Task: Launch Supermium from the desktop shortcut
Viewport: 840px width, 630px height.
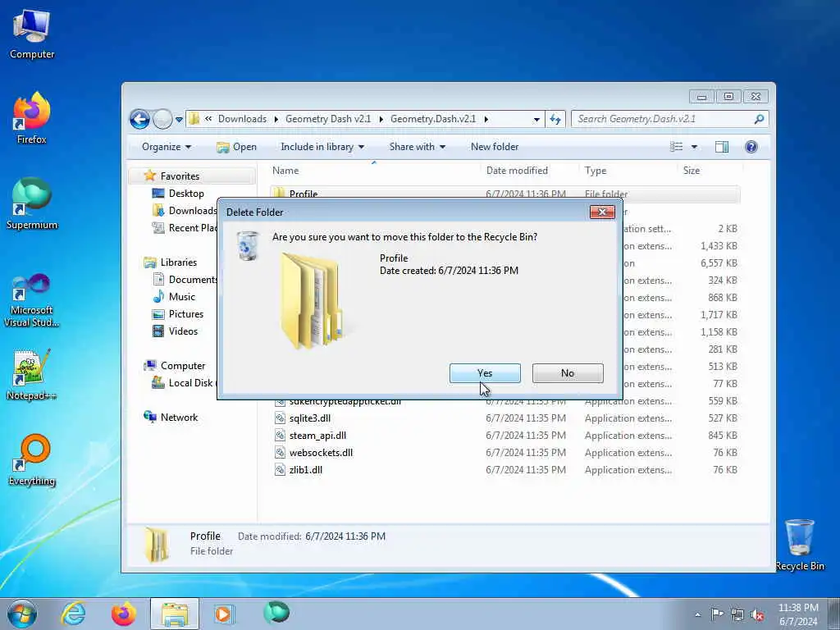Action: [32, 203]
